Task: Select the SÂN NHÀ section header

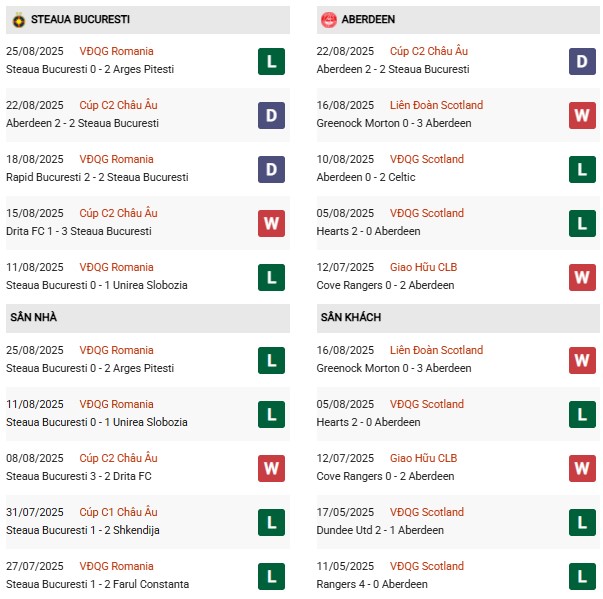Action: pos(148,318)
